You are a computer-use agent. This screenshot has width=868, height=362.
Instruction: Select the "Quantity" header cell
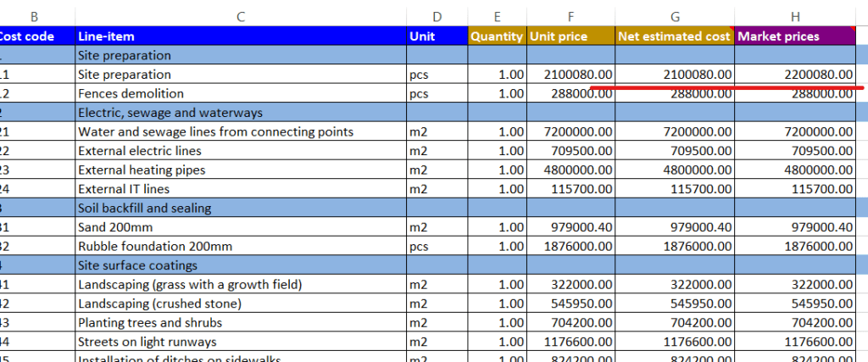pos(497,36)
